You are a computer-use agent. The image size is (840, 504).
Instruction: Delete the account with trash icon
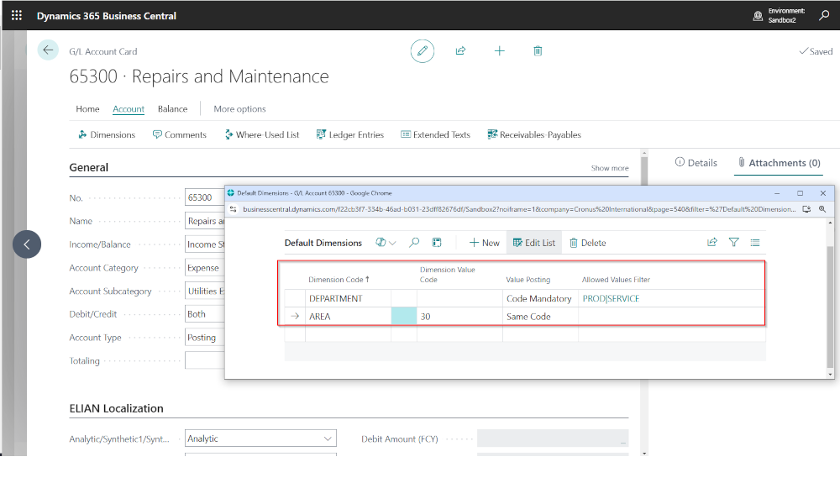coord(538,51)
